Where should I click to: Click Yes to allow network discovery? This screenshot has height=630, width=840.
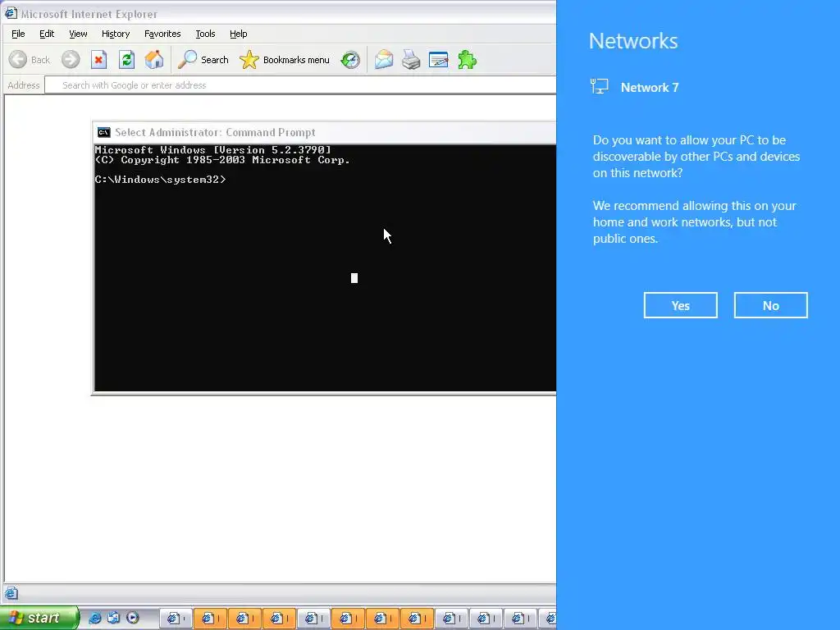[x=680, y=305]
